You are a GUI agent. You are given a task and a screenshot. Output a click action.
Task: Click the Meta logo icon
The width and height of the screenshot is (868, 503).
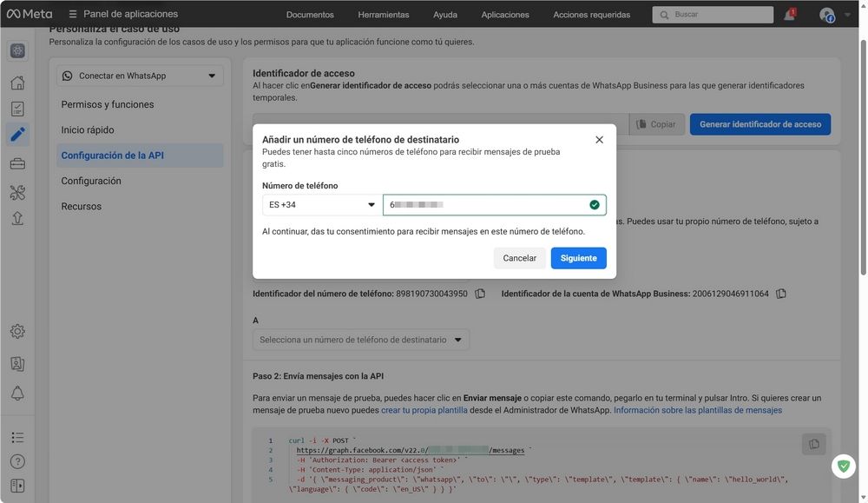point(16,13)
